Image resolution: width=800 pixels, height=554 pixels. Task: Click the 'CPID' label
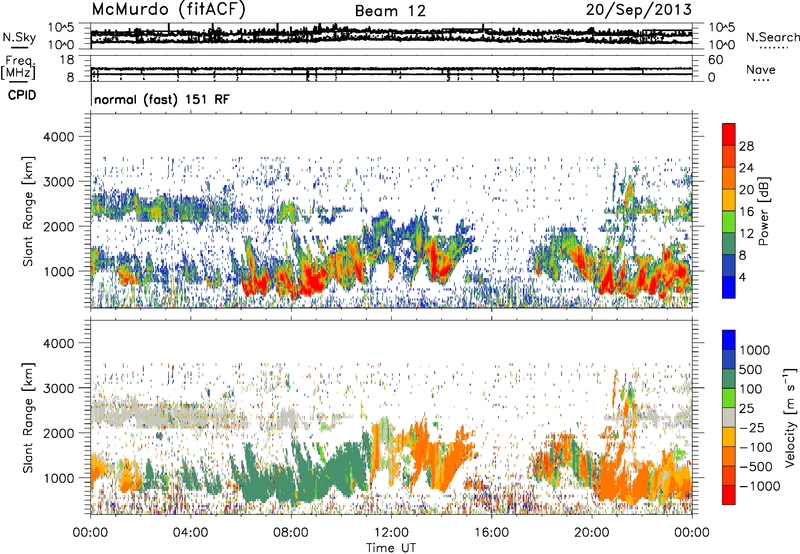tap(22, 95)
